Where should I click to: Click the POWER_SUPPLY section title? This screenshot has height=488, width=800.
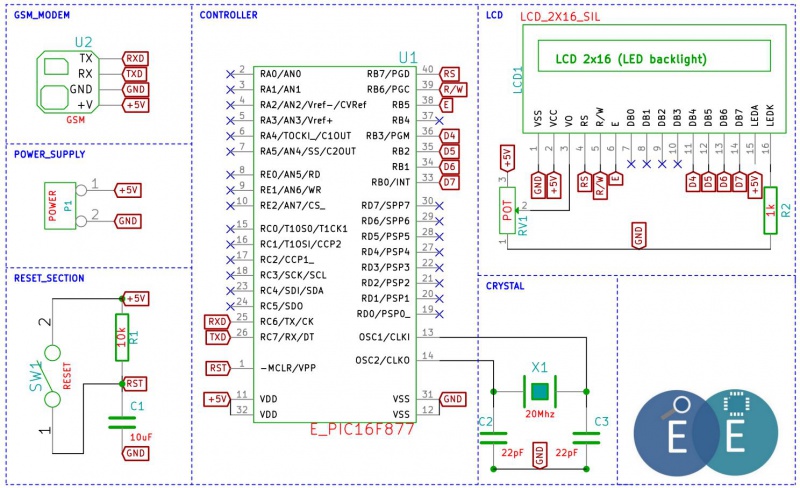point(49,154)
